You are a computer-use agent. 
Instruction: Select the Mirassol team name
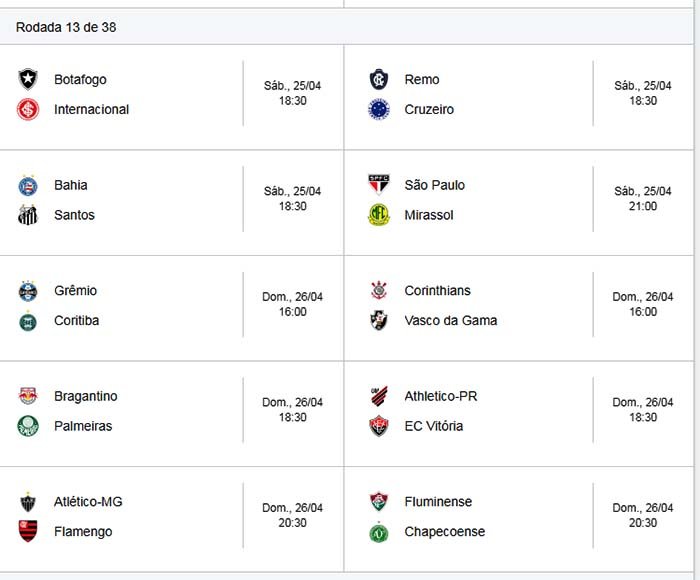point(429,215)
